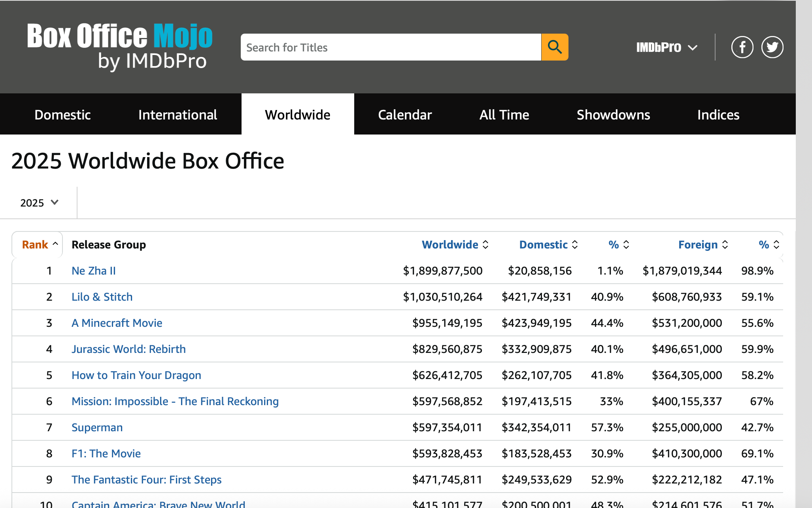Viewport: 812px width, 508px height.
Task: Open the Twitter bird icon
Action: coord(772,47)
